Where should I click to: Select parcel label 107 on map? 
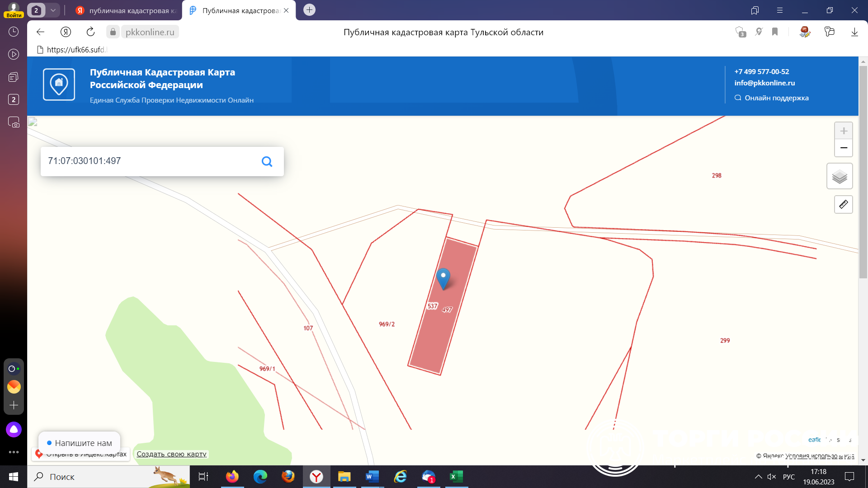[x=308, y=328]
